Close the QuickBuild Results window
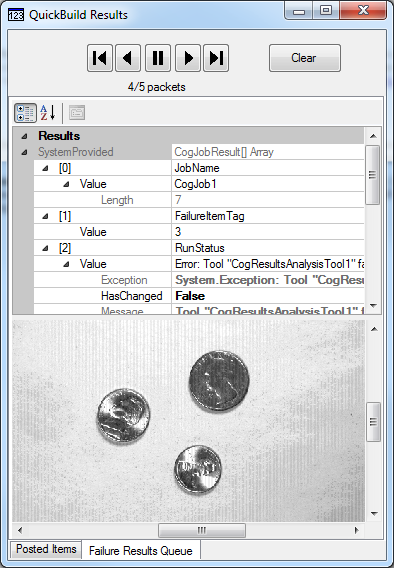This screenshot has width=394, height=568. tap(363, 11)
